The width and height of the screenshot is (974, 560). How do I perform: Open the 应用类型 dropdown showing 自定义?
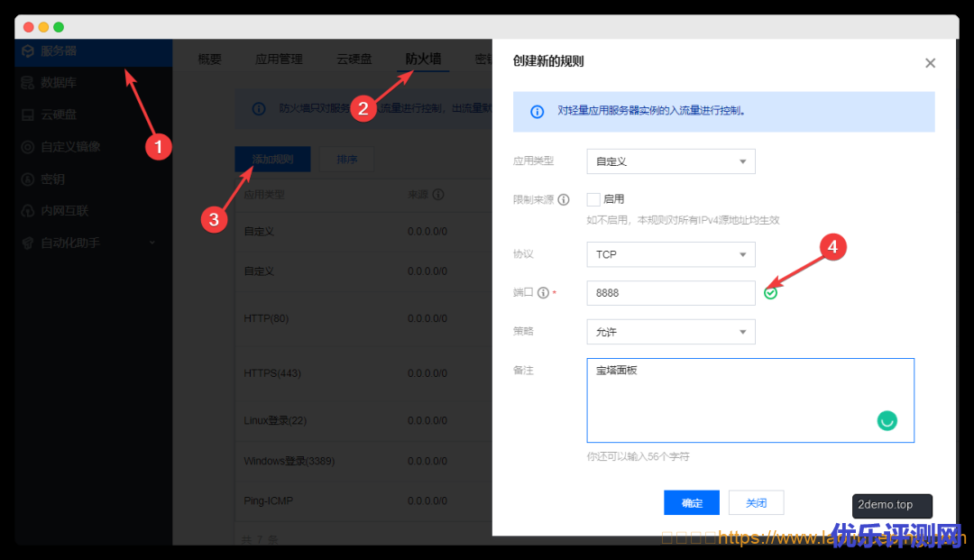pyautogui.click(x=671, y=161)
